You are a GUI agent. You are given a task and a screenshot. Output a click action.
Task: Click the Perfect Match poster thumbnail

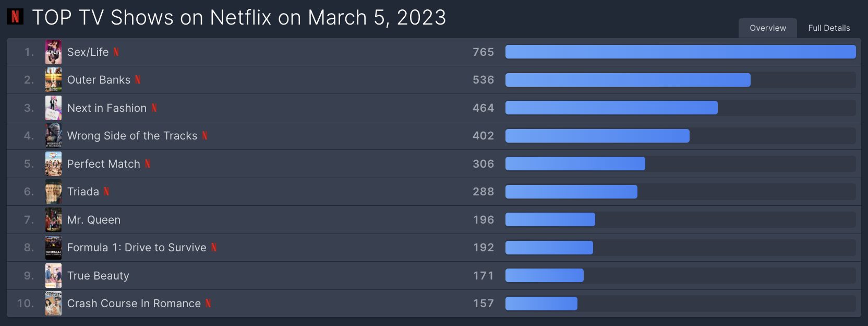click(53, 164)
